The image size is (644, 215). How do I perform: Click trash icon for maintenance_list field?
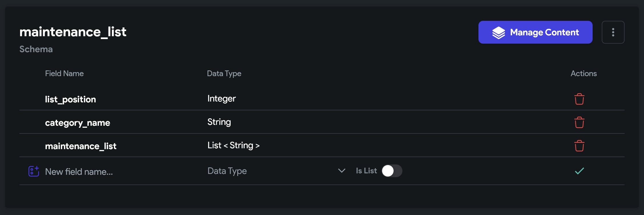579,146
